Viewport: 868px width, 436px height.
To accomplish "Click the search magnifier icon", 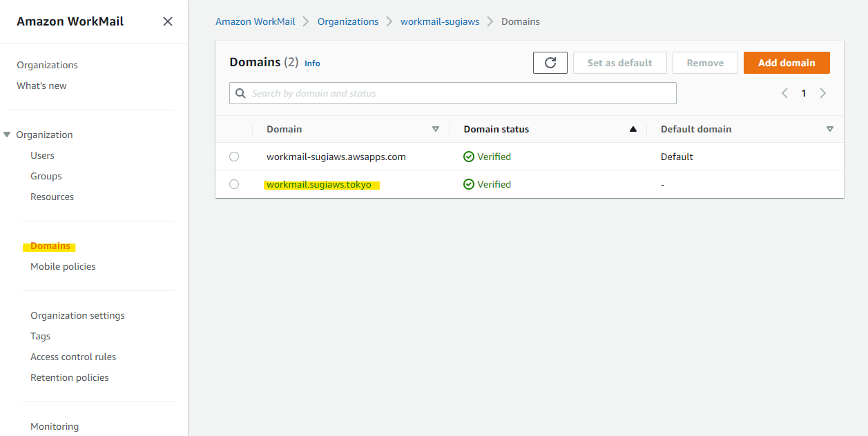I will pos(241,93).
